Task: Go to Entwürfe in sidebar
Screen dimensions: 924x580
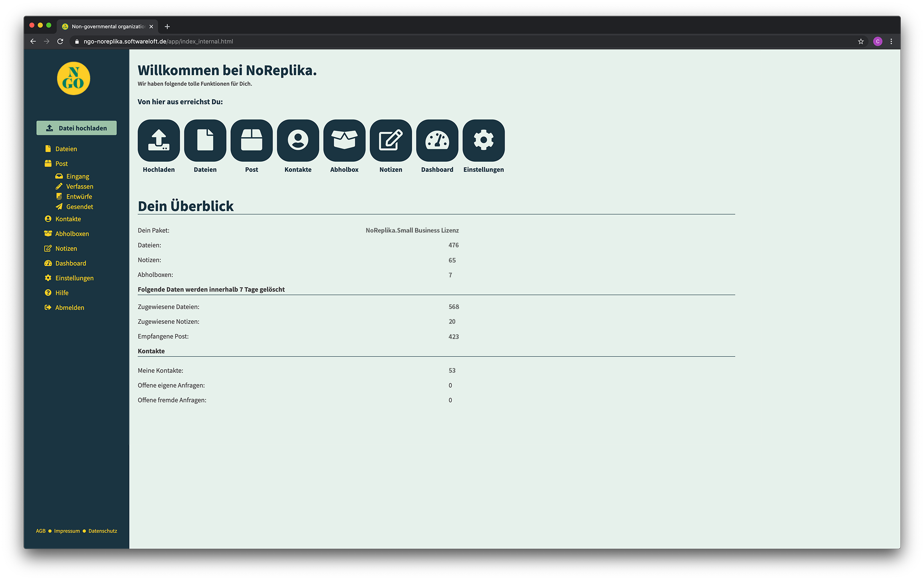Action: click(79, 197)
